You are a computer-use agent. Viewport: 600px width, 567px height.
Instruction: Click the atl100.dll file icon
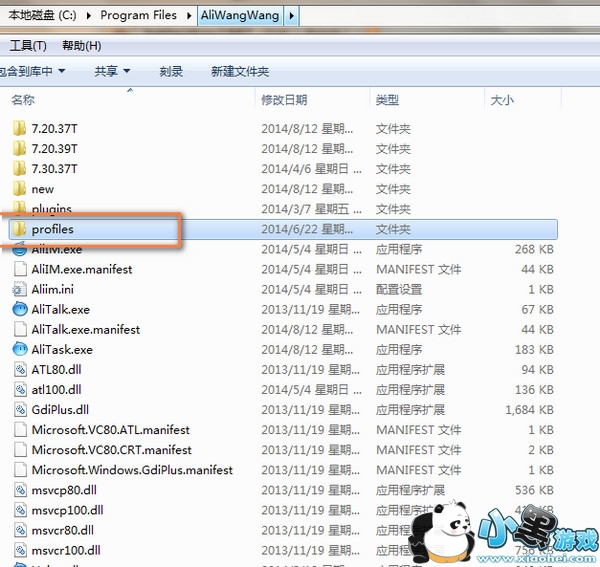(x=20, y=389)
